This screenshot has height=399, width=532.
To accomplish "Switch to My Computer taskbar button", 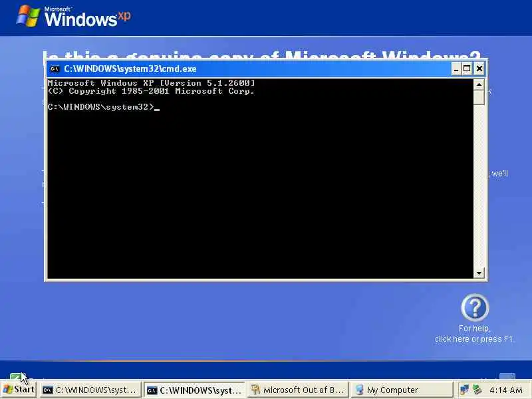I will (x=402, y=390).
